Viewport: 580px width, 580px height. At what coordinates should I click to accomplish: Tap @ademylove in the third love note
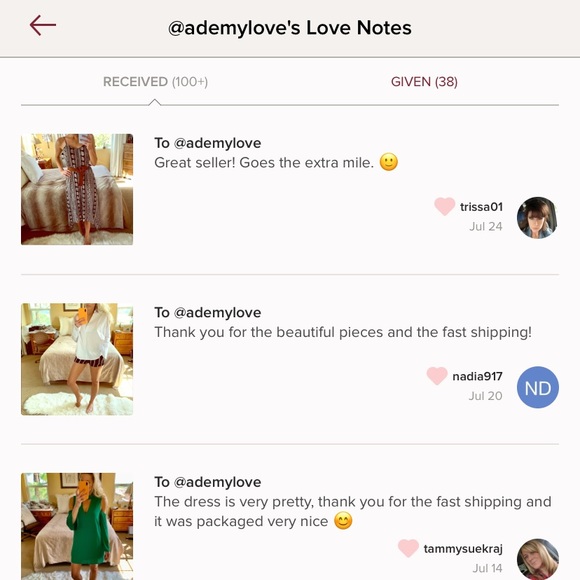[218, 482]
